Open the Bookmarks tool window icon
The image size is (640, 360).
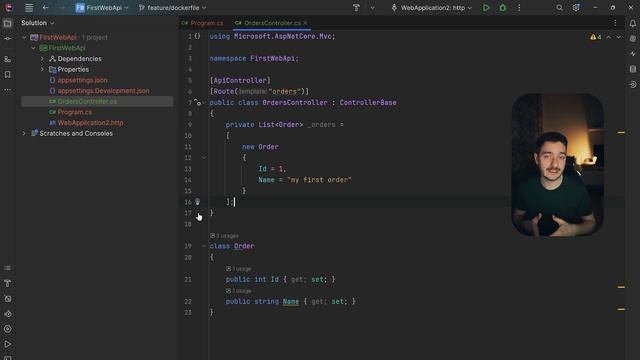[7, 75]
